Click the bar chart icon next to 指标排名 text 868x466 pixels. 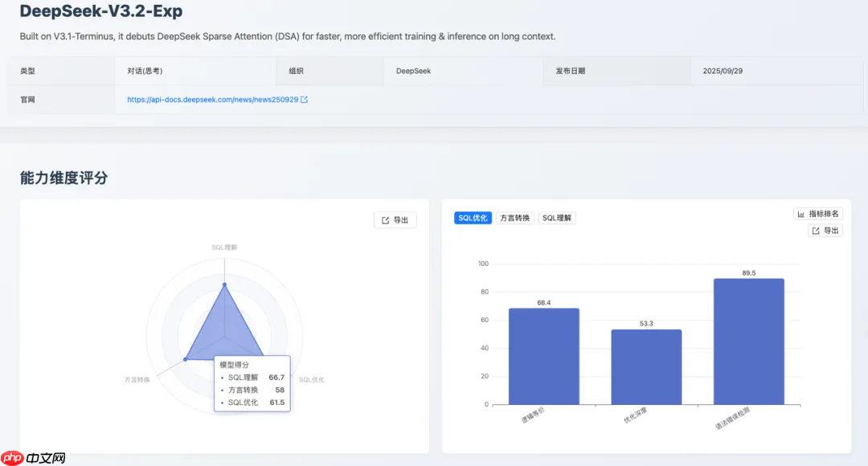tap(800, 213)
